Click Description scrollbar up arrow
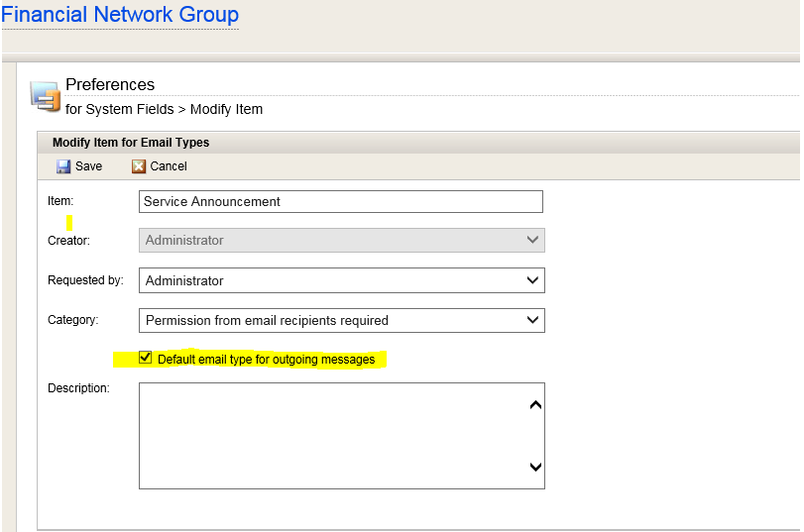Screen dimensions: 804x532 click(535, 405)
